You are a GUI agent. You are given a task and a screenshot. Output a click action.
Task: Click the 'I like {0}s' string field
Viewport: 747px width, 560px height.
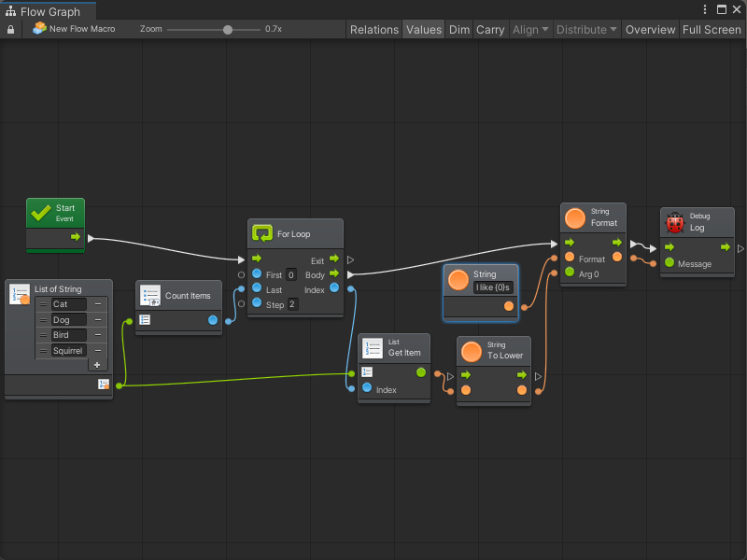click(x=493, y=287)
